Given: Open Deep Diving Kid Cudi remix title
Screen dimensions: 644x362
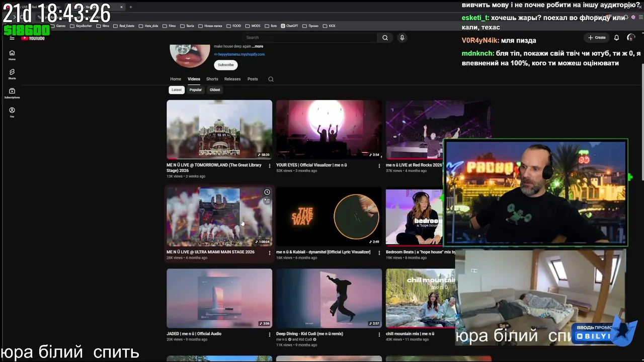Looking at the screenshot, I should coord(309,334).
